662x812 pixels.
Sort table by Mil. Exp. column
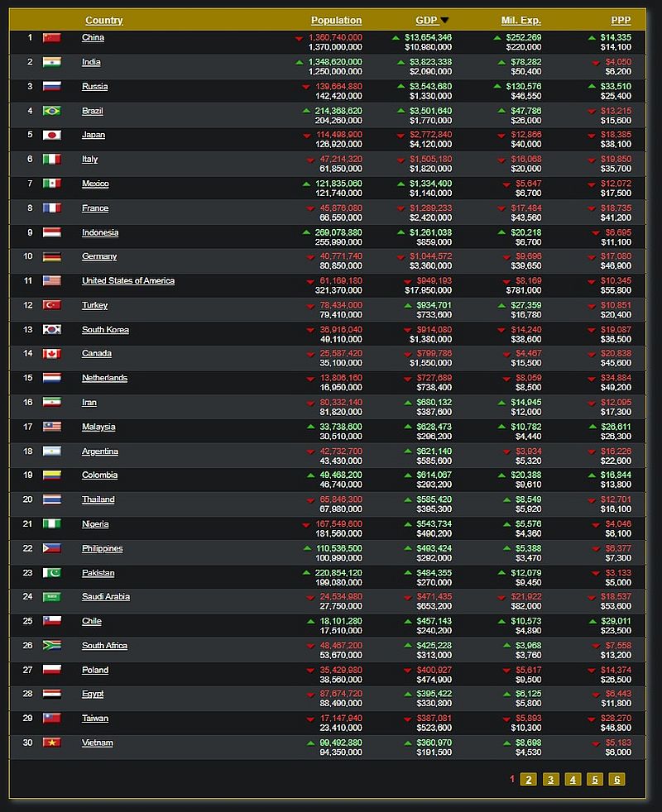(520, 21)
